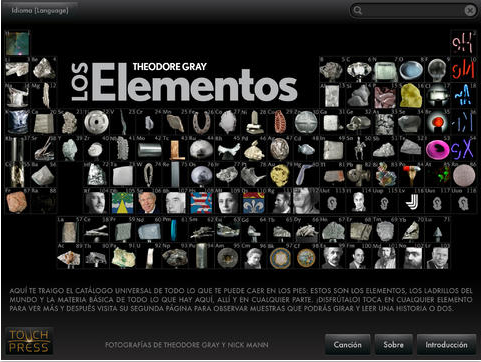Viewport: 481px width, 362px height.
Task: Open the Introducción button
Action: pos(446,344)
